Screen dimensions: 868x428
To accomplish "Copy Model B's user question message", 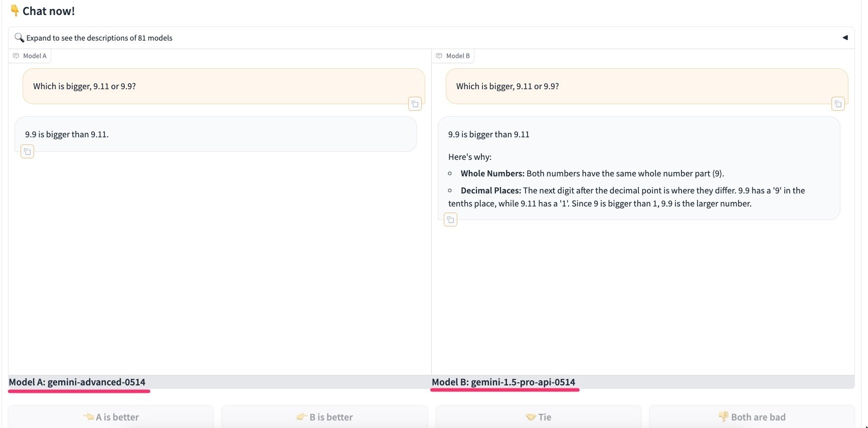I will (x=838, y=104).
